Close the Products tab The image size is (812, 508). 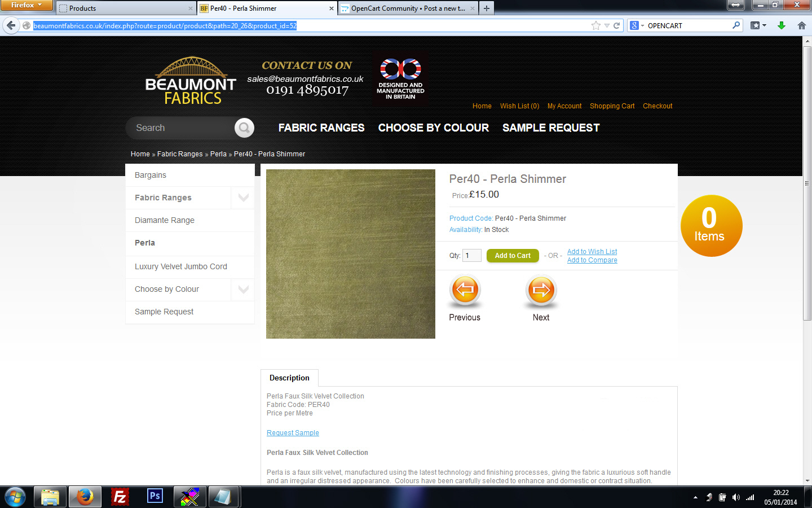tap(190, 8)
